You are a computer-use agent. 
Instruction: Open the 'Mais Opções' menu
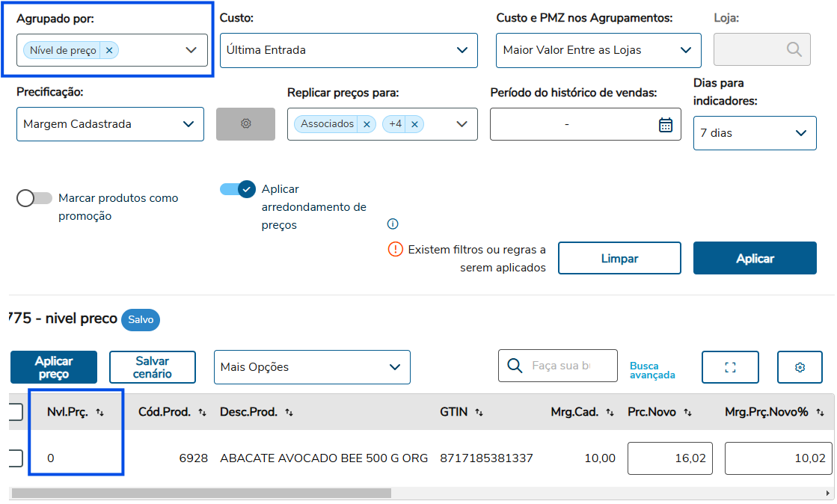pos(312,367)
